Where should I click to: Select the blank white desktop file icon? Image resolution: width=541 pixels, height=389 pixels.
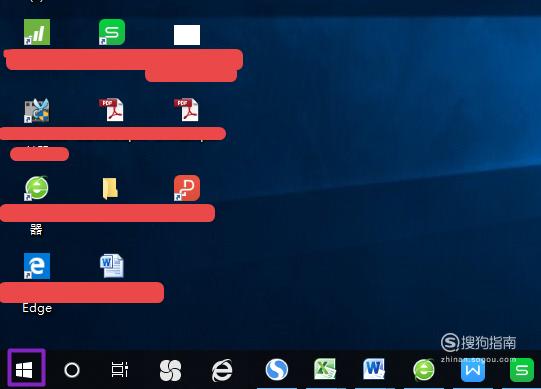[187, 35]
